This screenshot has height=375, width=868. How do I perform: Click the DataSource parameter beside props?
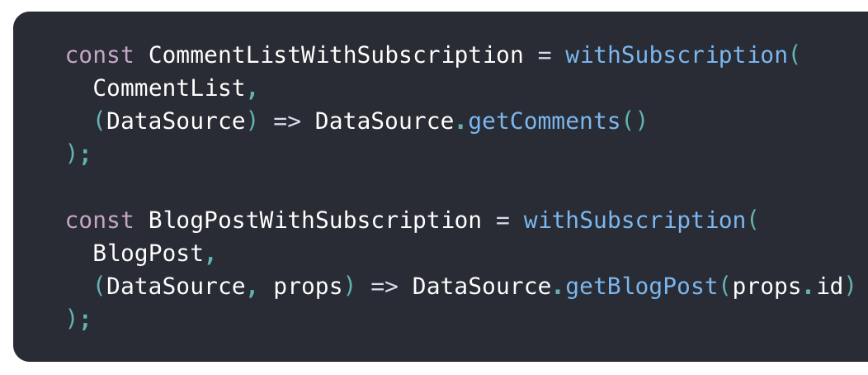(175, 287)
